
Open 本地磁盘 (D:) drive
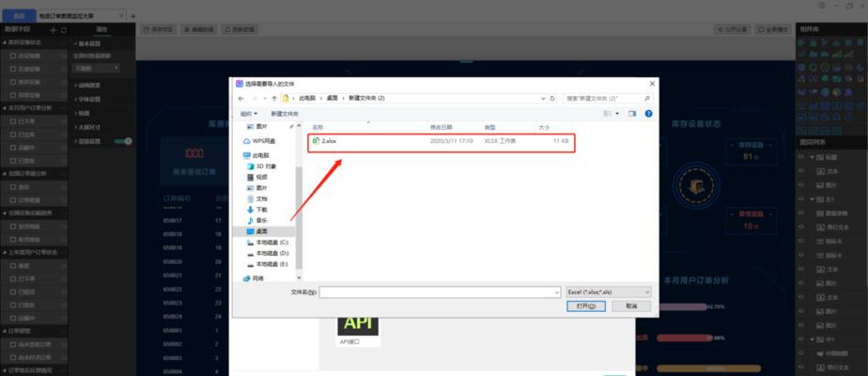coord(268,253)
